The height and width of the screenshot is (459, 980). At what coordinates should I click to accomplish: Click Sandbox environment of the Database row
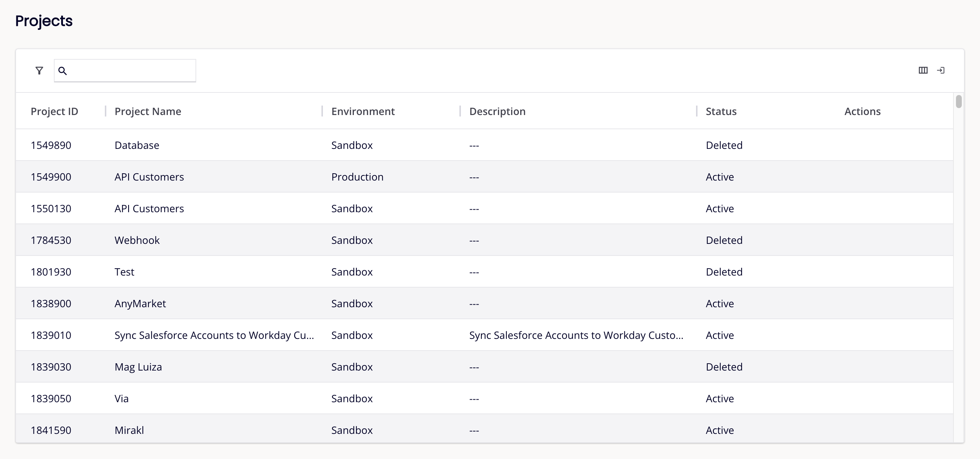pos(352,145)
